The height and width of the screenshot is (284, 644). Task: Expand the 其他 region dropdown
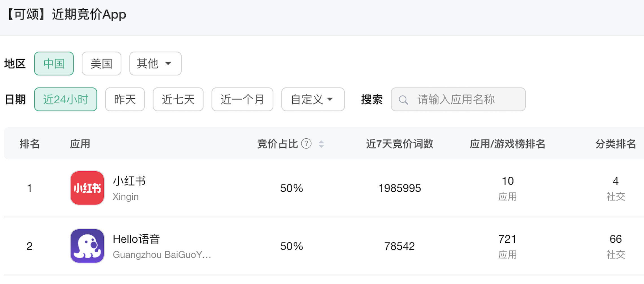coord(155,64)
